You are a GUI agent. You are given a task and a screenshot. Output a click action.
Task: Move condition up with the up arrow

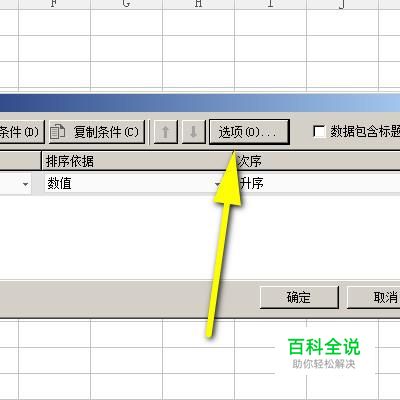coord(165,132)
